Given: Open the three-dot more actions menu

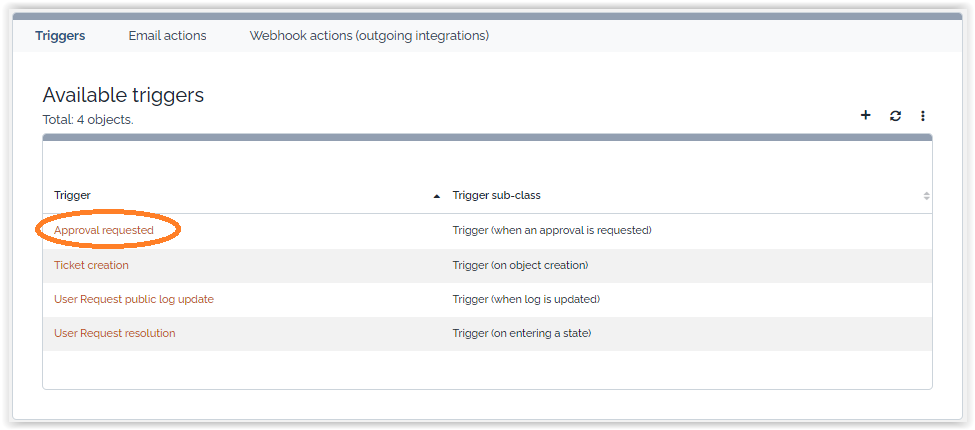Looking at the screenshot, I should coord(923,116).
